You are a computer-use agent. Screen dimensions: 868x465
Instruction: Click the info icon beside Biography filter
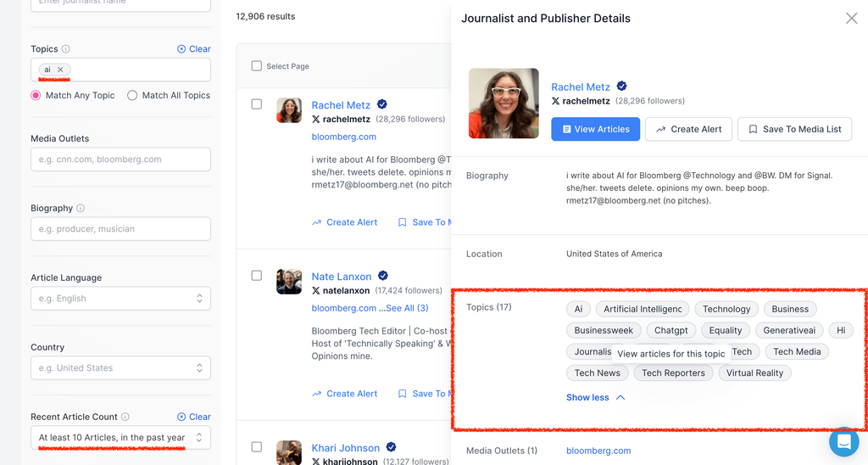coord(81,208)
